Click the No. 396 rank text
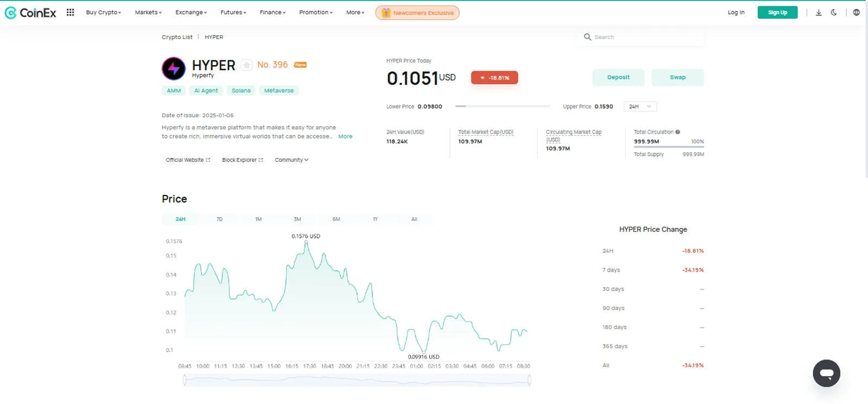The image size is (868, 404). (x=272, y=65)
